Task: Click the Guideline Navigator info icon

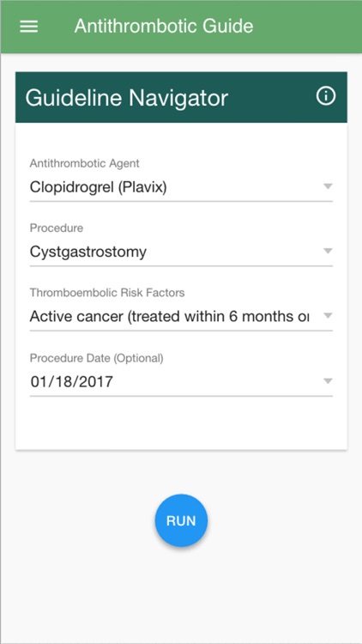Action: click(x=325, y=96)
